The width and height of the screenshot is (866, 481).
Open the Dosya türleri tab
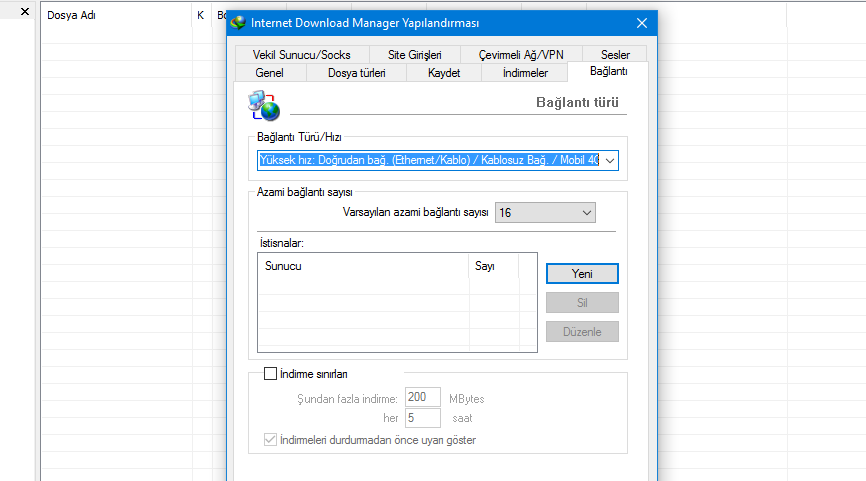(357, 73)
